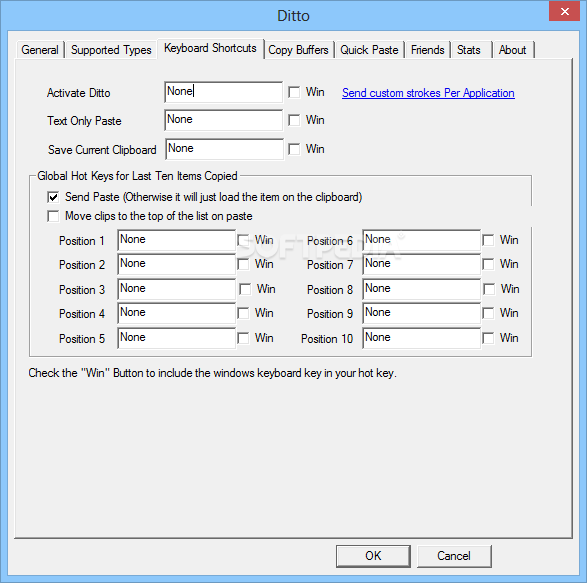Click the Position 10 hotkey field
Viewport: 587px width, 583px height.
[422, 338]
